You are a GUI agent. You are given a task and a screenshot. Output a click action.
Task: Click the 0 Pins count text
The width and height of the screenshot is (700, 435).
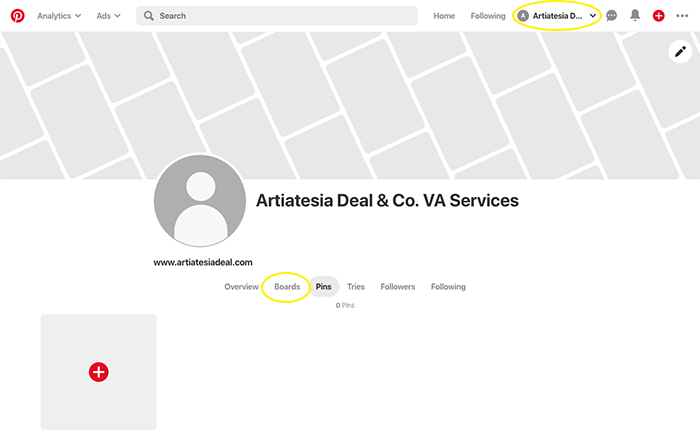[x=345, y=305]
